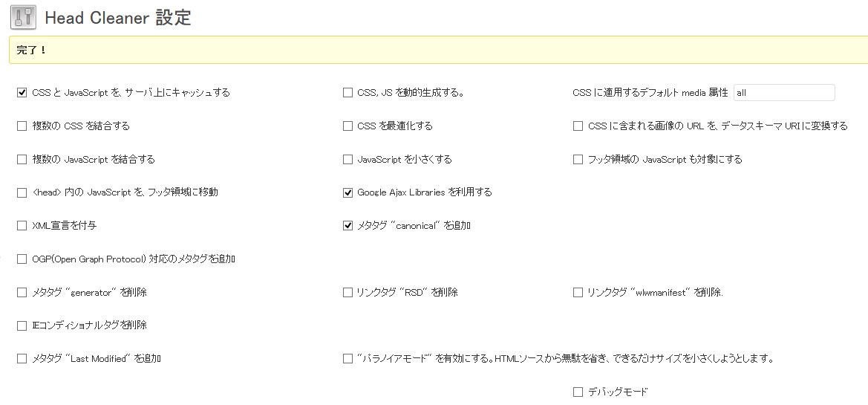Enable XML宣言を付与 option

pos(22,225)
